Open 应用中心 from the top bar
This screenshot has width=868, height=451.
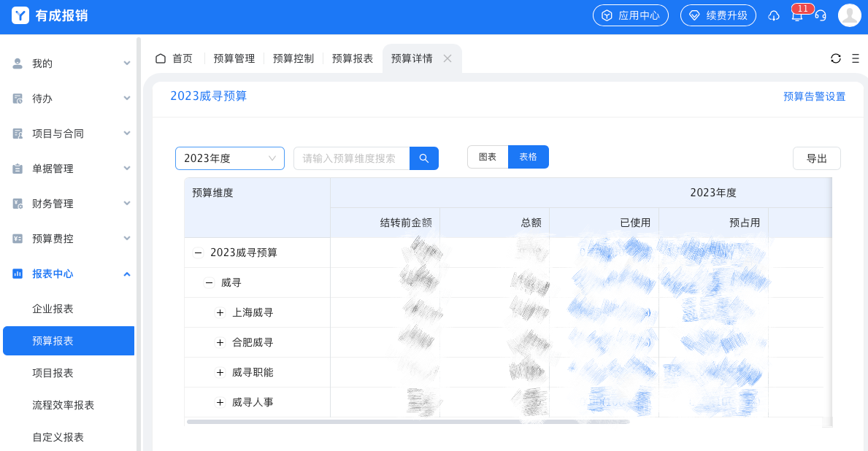coord(630,15)
